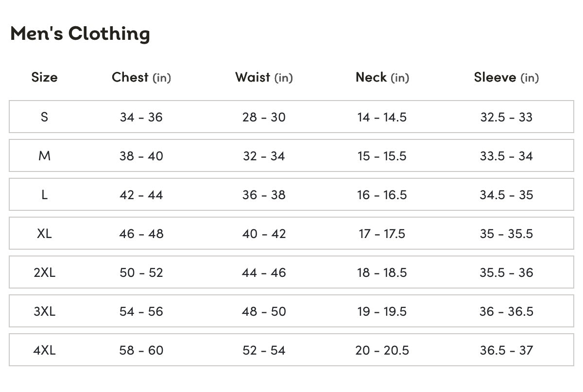Click neck value 16 - 16.5
This screenshot has width=583, height=392.
[x=382, y=195]
